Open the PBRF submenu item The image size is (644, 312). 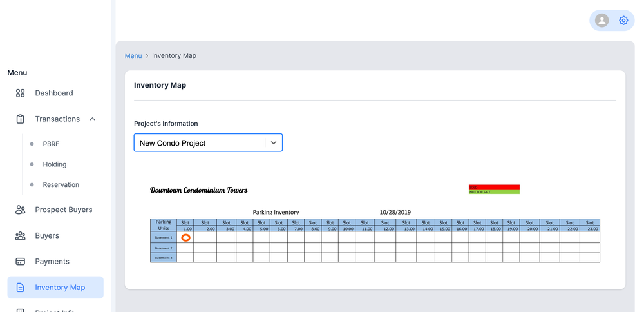51,144
